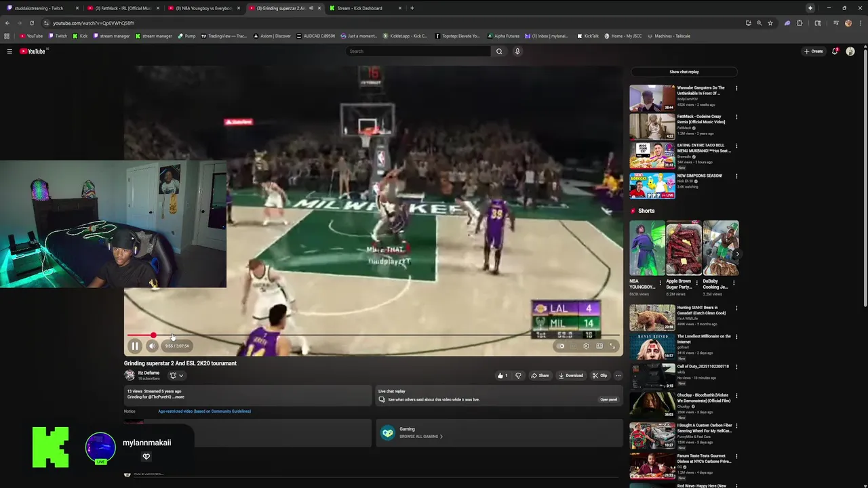The image size is (868, 488).
Task: Click the search magnifier button
Action: point(499,52)
